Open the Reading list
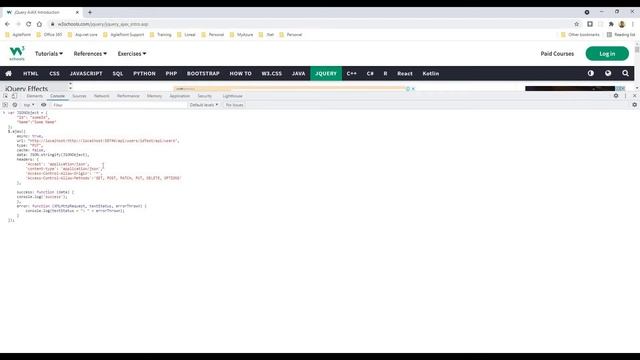640x360 pixels. point(621,35)
